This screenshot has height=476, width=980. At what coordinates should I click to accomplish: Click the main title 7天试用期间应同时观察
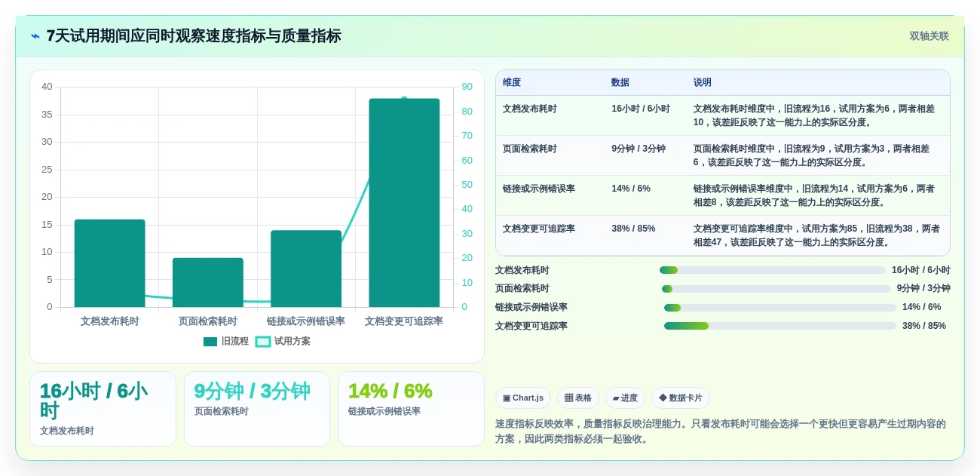(194, 36)
